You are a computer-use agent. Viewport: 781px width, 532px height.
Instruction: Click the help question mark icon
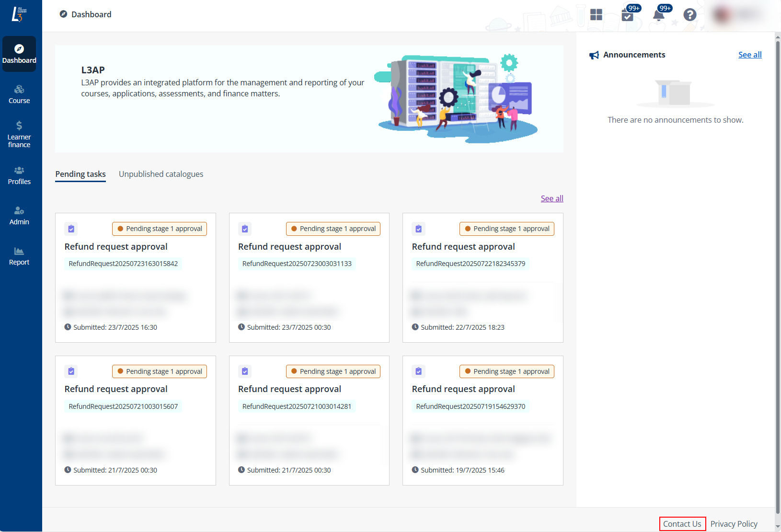click(689, 15)
